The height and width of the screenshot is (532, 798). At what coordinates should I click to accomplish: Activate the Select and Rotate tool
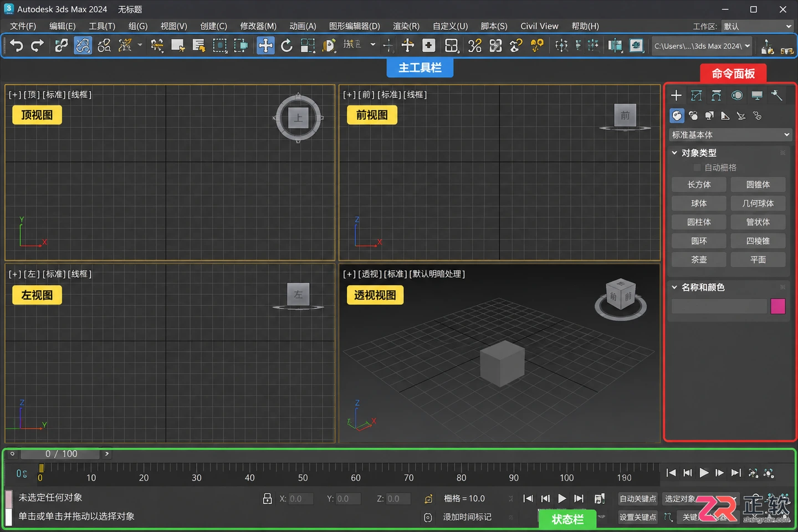pos(287,45)
